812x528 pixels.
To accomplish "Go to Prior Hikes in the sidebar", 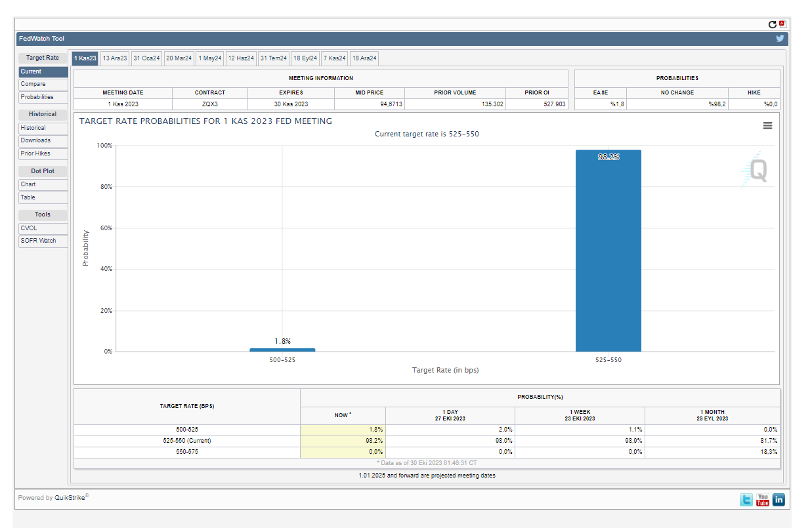I will [x=43, y=153].
